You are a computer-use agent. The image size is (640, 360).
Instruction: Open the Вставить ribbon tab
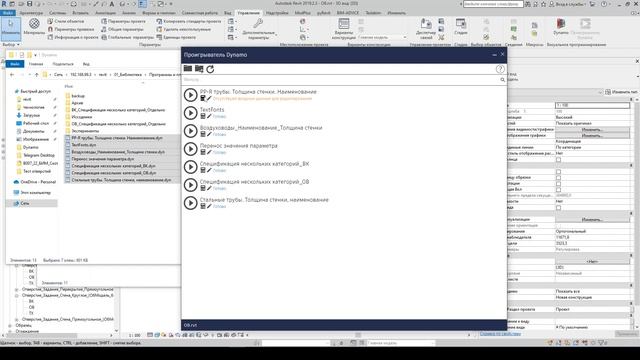(x=80, y=13)
